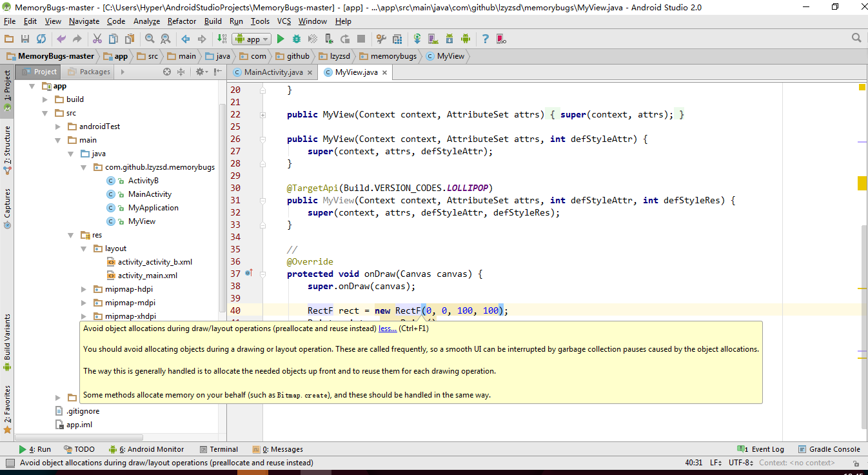Screen dimensions: 868x475
Task: Collapse the layout folder node
Action: [x=83, y=248]
